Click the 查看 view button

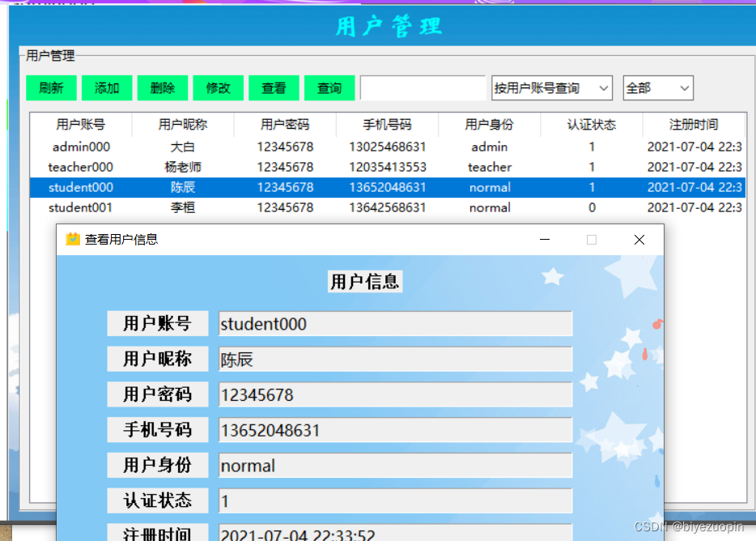(274, 87)
